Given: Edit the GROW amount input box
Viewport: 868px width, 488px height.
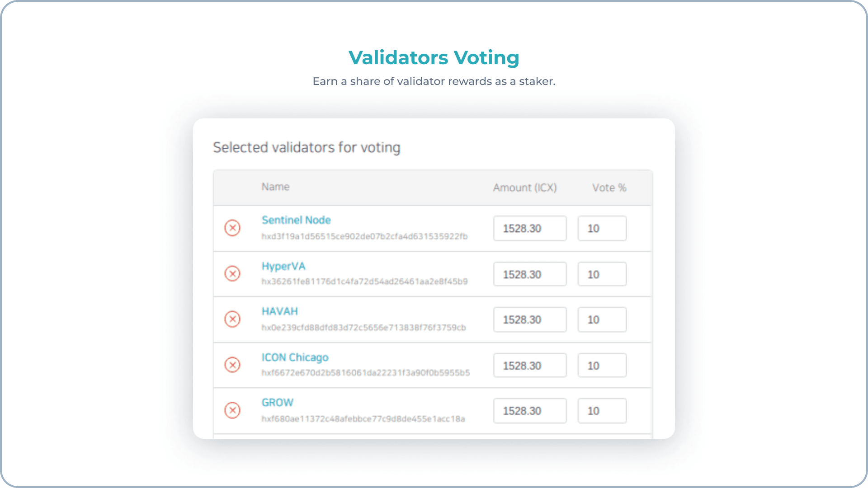Looking at the screenshot, I should point(529,411).
